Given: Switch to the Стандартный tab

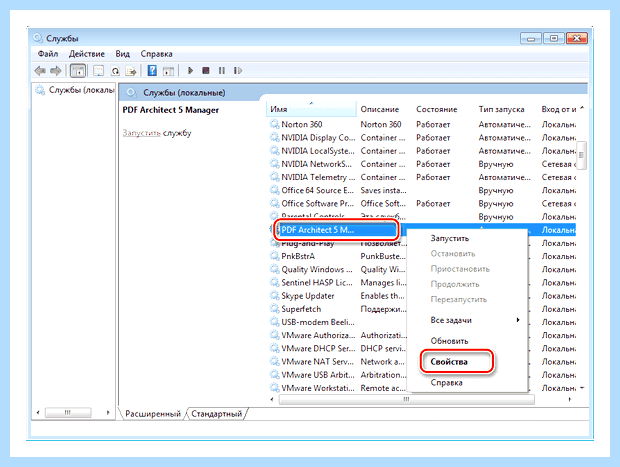Looking at the screenshot, I should [x=217, y=414].
